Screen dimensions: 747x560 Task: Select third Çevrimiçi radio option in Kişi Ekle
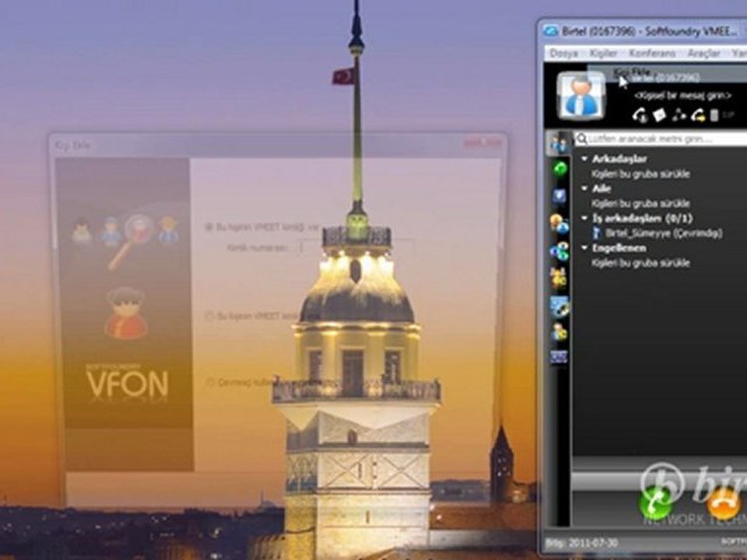click(209, 382)
